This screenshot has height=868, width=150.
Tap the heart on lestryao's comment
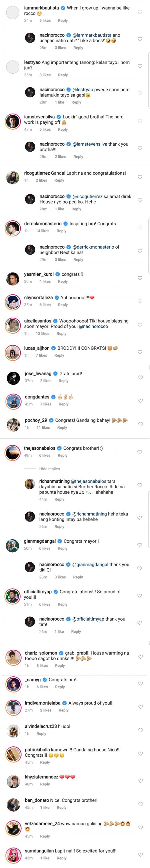click(140, 66)
